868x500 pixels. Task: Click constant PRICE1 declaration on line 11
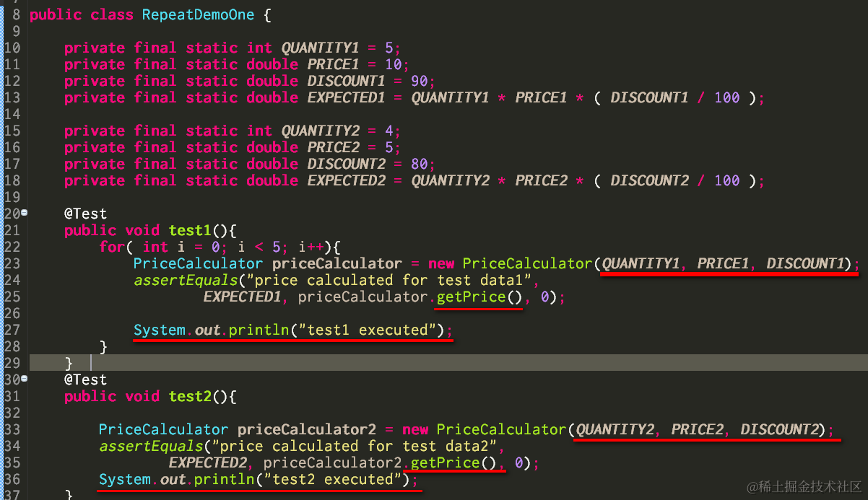pyautogui.click(x=333, y=64)
